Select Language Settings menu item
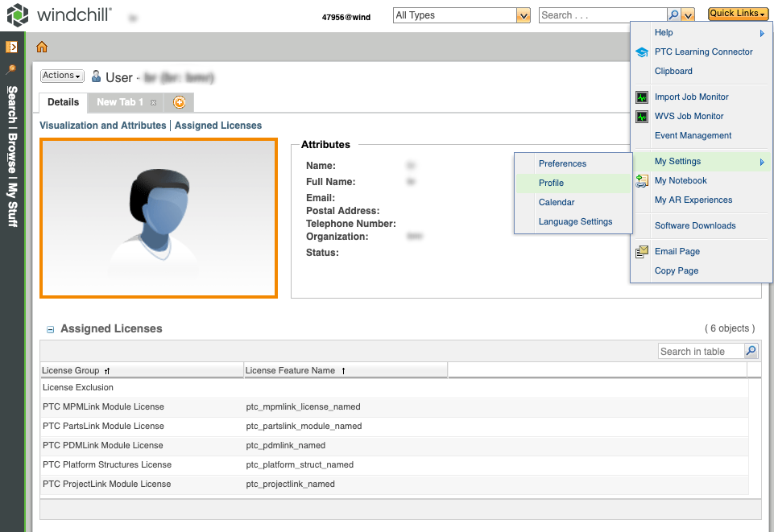The image size is (774, 532). 575,221
